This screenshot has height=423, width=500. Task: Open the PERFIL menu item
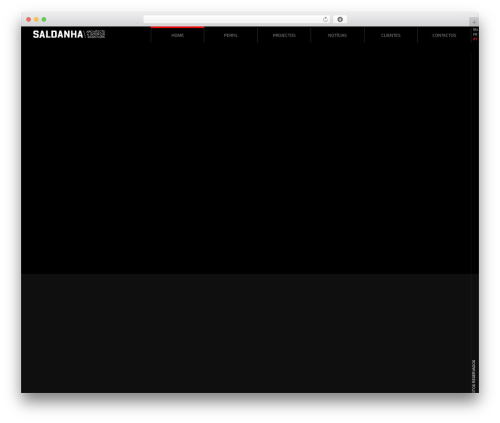click(231, 35)
